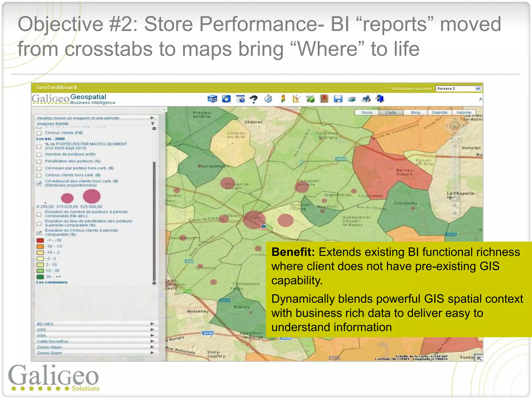
Task: Open the blue cube settings tool
Action: tap(212, 99)
